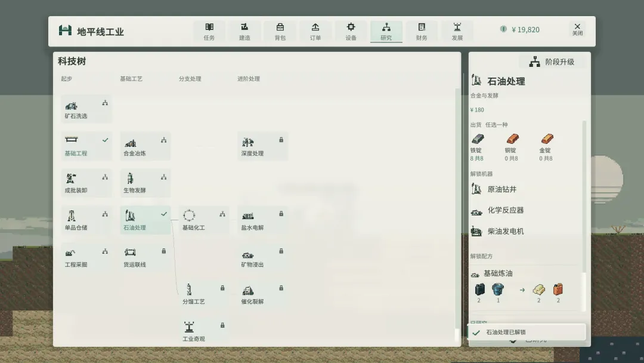Select the 生物发酵 tech node
This screenshot has height=363, width=644.
(x=145, y=183)
